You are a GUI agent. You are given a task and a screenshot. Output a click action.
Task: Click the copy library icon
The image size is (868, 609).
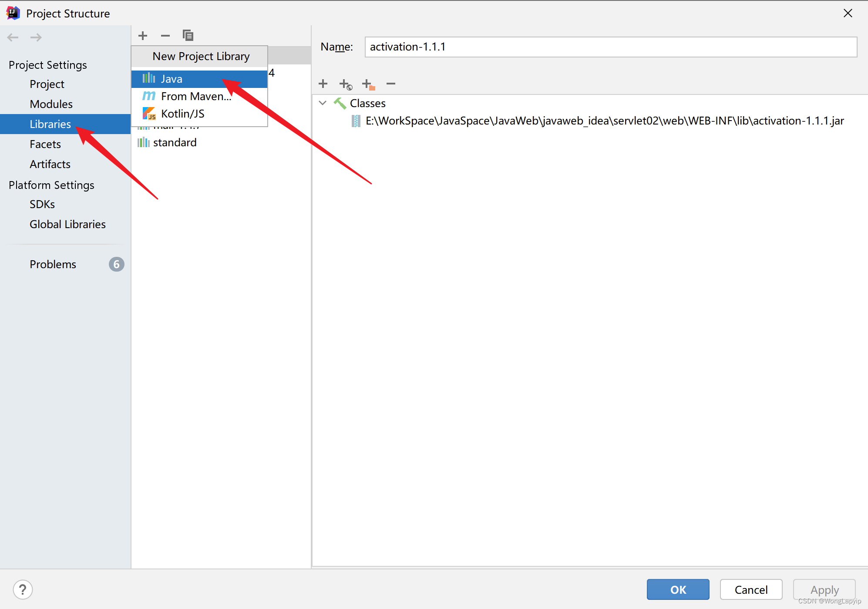(x=188, y=36)
